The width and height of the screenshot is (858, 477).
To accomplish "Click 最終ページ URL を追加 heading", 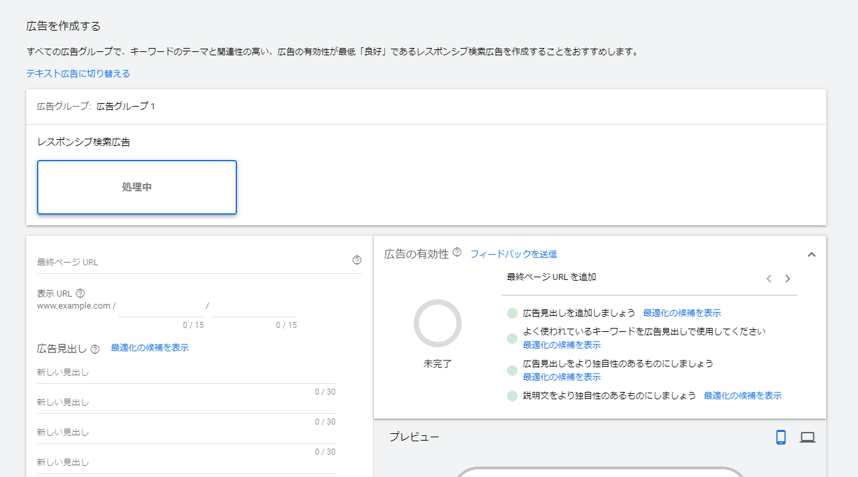I will [552, 277].
